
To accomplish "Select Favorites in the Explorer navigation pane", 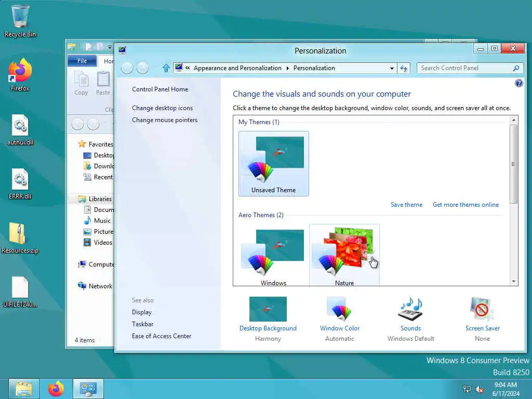I will (x=96, y=144).
